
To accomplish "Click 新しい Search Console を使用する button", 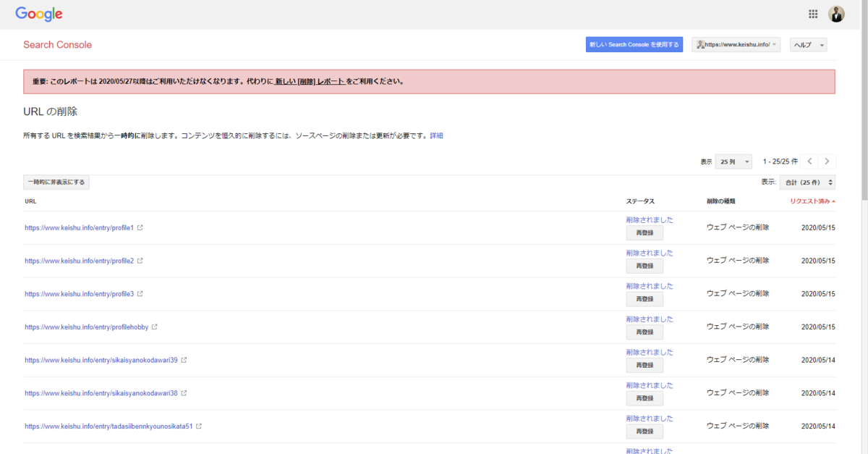I will pos(634,45).
